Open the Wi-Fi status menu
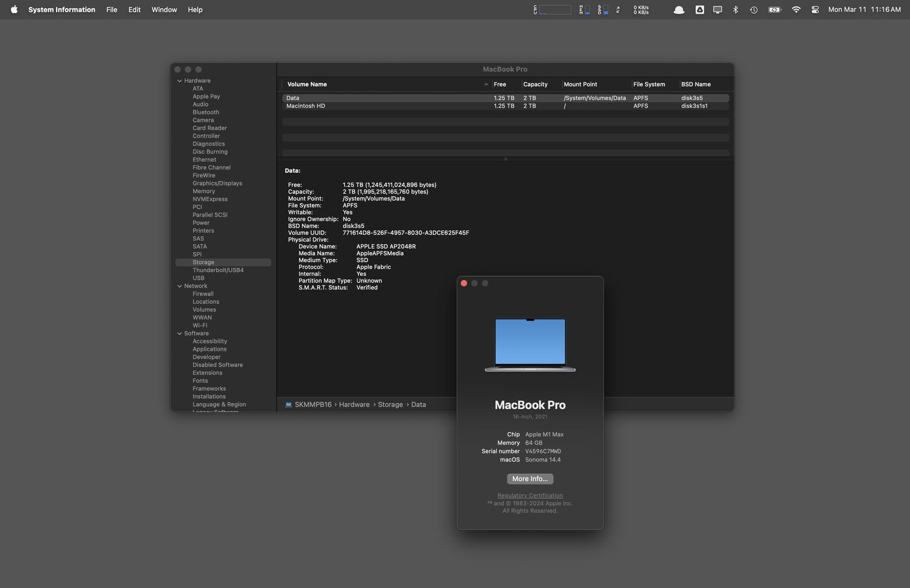This screenshot has height=588, width=910. click(x=796, y=9)
